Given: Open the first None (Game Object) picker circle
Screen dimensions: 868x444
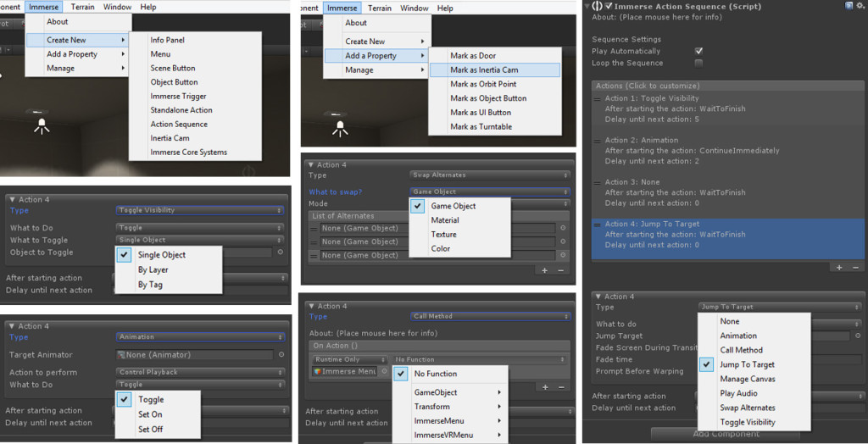Looking at the screenshot, I should pos(563,228).
